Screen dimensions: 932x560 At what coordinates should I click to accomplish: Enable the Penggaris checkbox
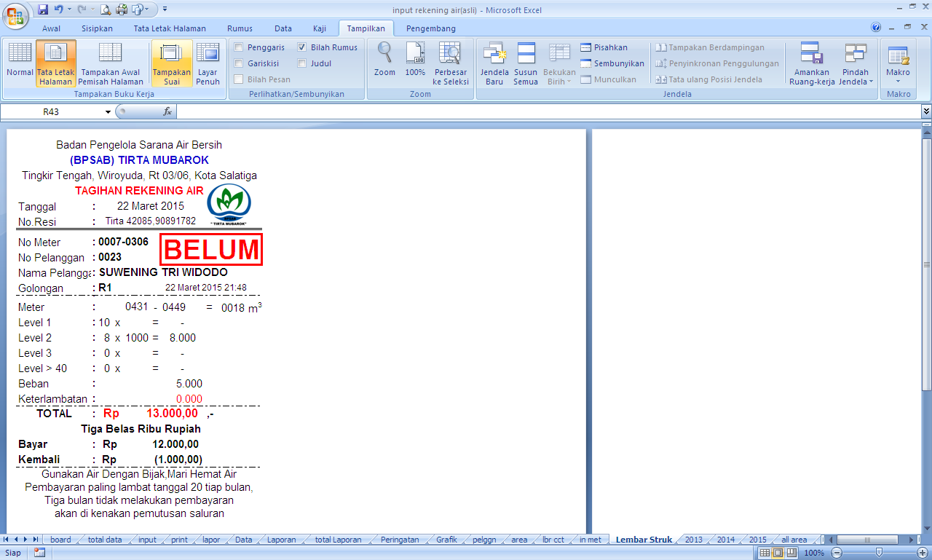(240, 47)
